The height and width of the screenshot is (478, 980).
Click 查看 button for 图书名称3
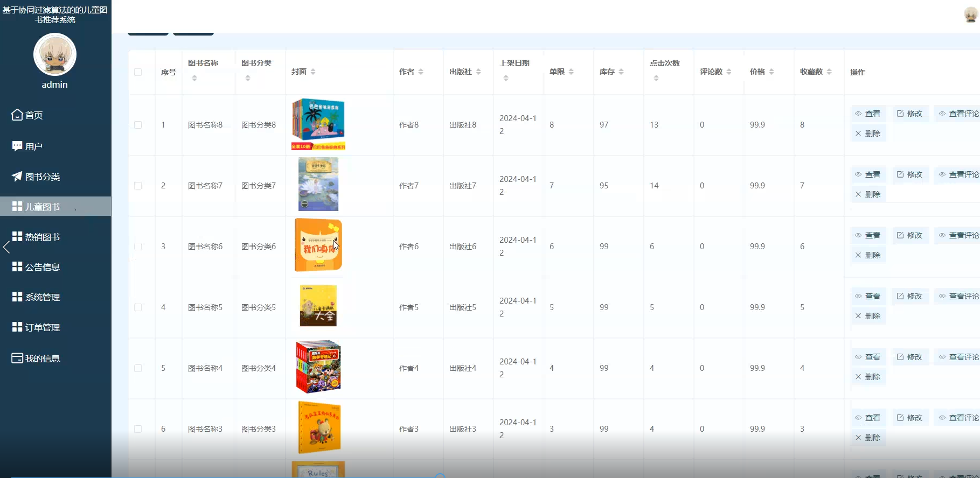point(868,418)
